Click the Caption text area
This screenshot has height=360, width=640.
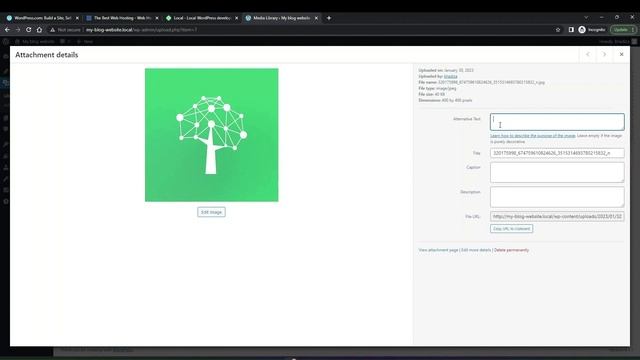pyautogui.click(x=557, y=172)
